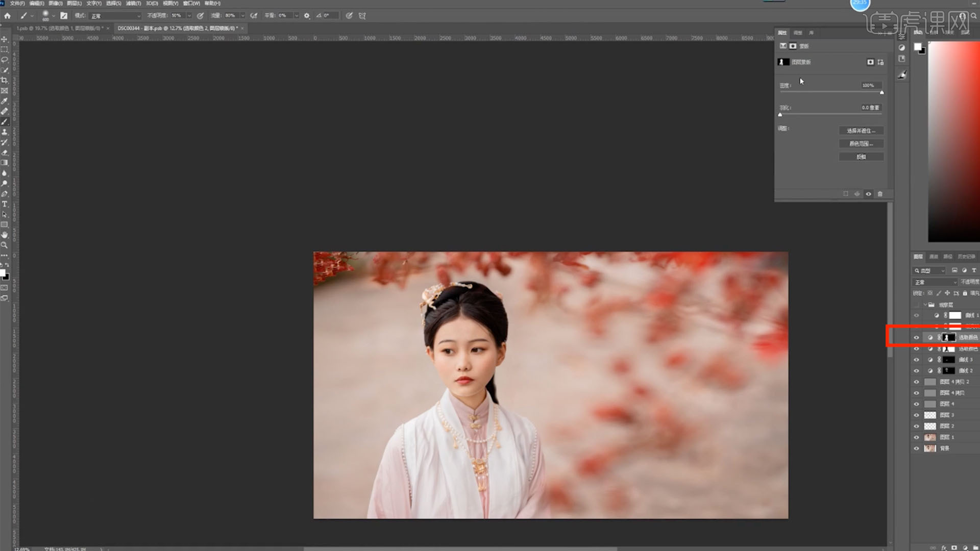Click the symmetry butterfly icon
Image resolution: width=980 pixels, height=551 pixels.
(362, 16)
